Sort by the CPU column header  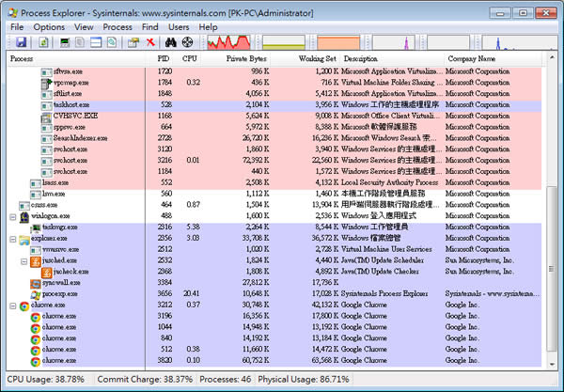tap(190, 59)
